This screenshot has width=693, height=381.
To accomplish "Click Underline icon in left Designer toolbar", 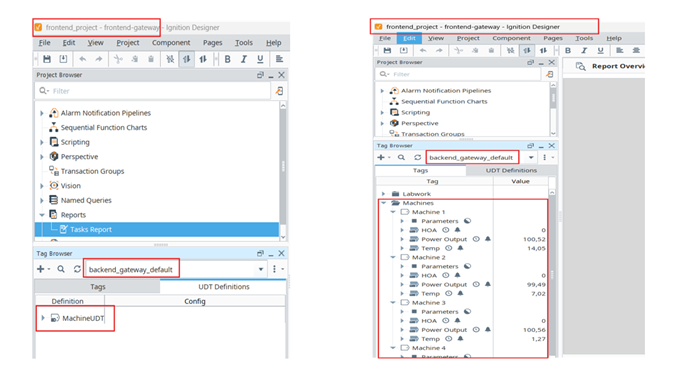I will point(260,59).
